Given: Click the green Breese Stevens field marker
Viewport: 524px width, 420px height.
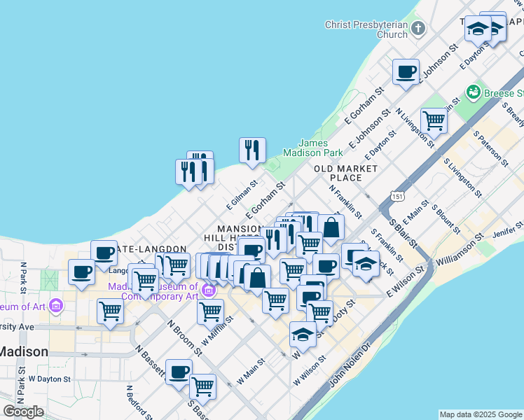Looking at the screenshot, I should tap(474, 92).
